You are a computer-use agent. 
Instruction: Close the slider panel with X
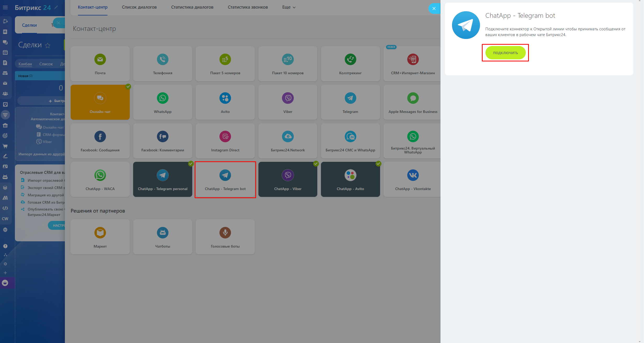tap(434, 9)
